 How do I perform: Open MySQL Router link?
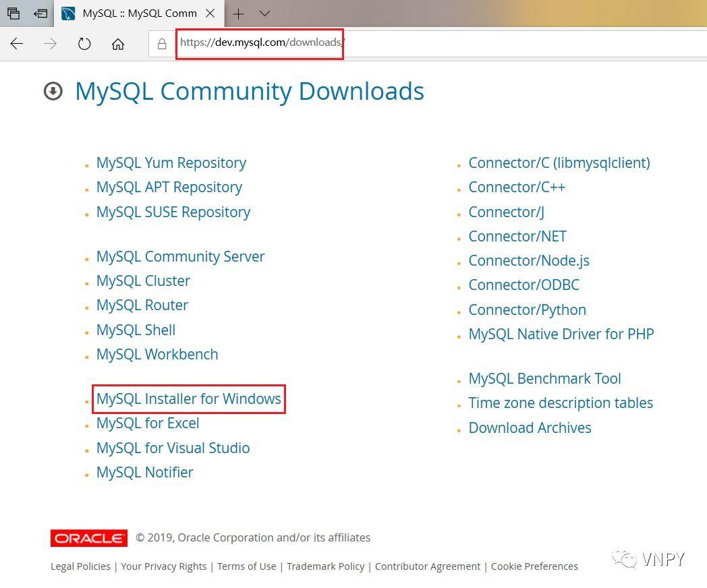click(142, 305)
